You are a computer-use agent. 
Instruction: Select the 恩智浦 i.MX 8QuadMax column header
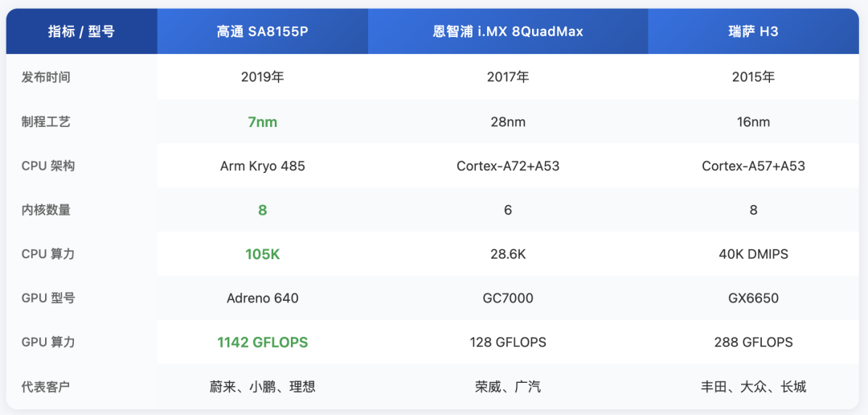point(508,31)
